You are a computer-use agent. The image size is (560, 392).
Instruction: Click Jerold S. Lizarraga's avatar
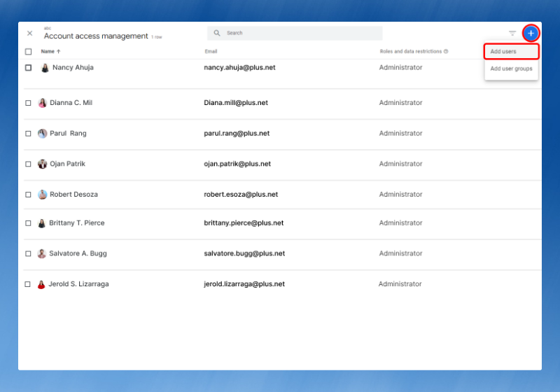(x=41, y=284)
